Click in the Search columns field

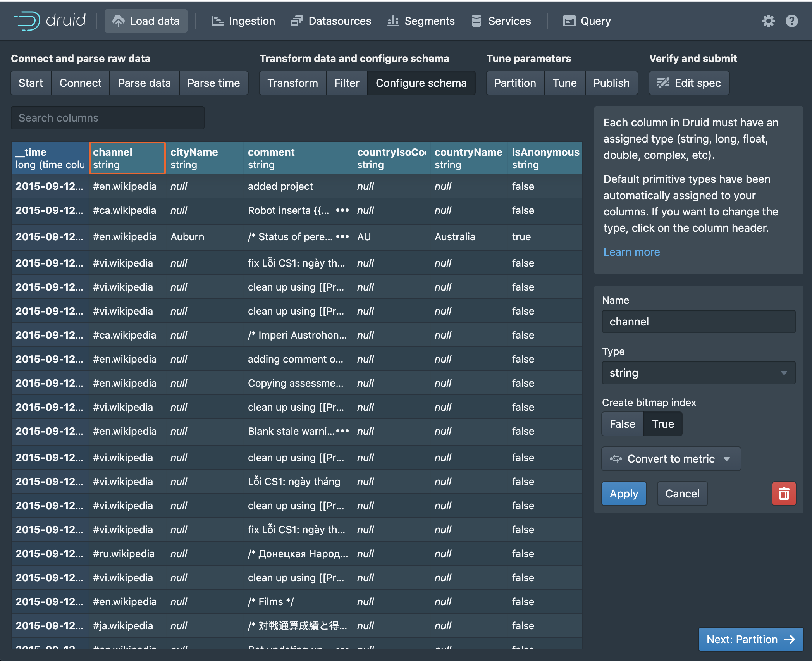(x=108, y=118)
